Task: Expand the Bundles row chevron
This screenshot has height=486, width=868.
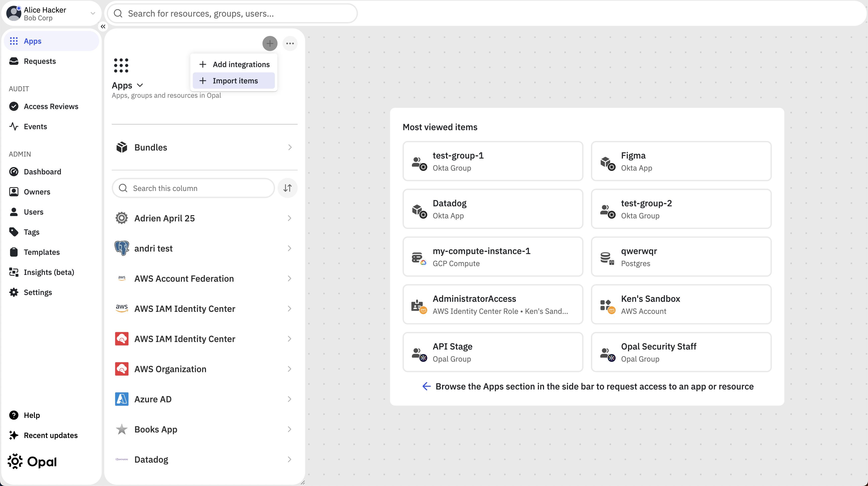Action: (x=290, y=147)
